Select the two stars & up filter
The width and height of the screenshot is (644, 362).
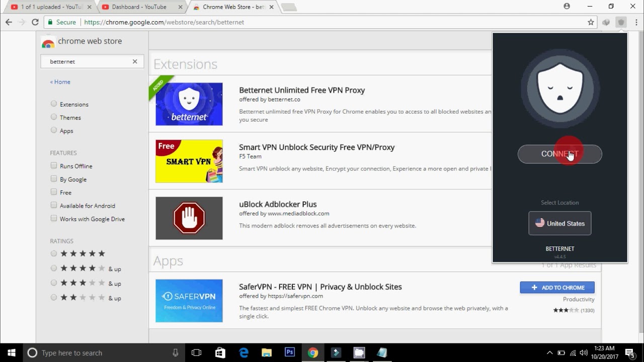[54, 298]
